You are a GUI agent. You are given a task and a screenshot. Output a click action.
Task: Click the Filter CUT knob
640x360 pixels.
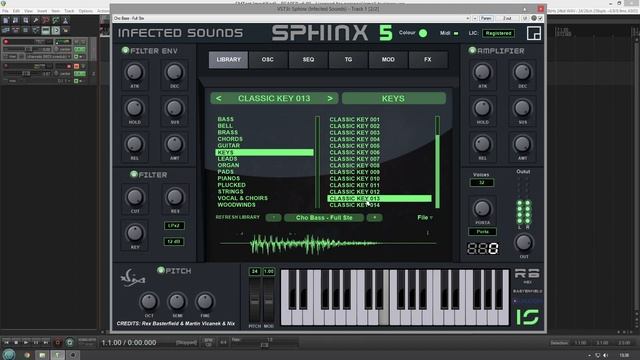[135, 197]
